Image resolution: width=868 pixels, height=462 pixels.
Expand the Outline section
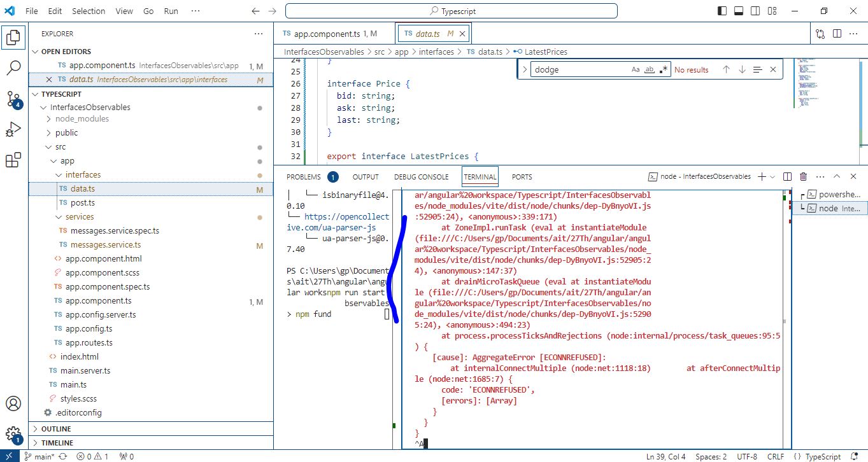57,429
